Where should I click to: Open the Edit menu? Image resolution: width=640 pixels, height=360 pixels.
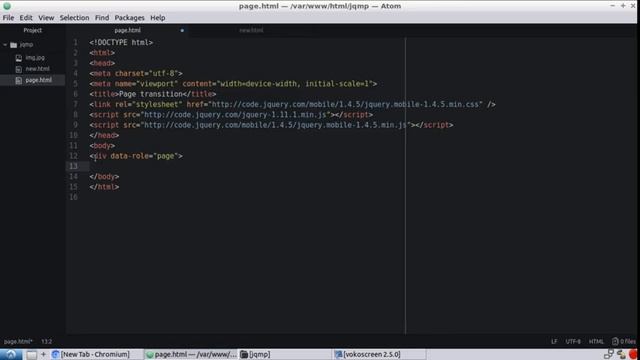(26, 18)
